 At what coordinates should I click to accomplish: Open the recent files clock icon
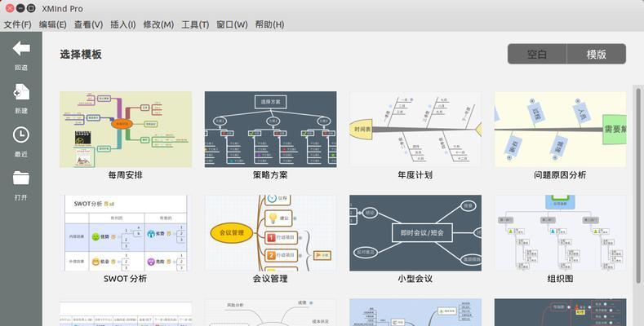pyautogui.click(x=21, y=135)
